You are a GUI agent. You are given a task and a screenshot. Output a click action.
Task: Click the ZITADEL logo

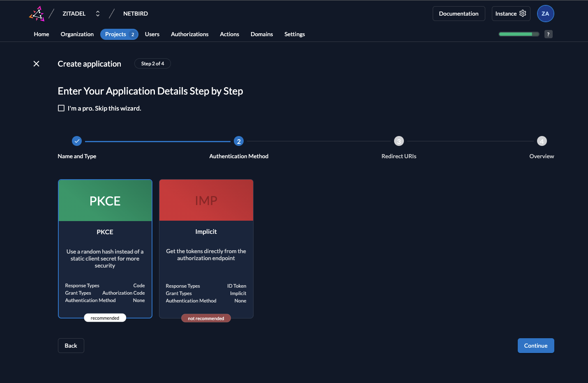tap(37, 13)
